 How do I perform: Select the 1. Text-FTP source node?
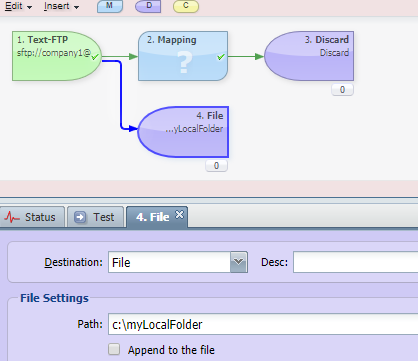(57, 56)
